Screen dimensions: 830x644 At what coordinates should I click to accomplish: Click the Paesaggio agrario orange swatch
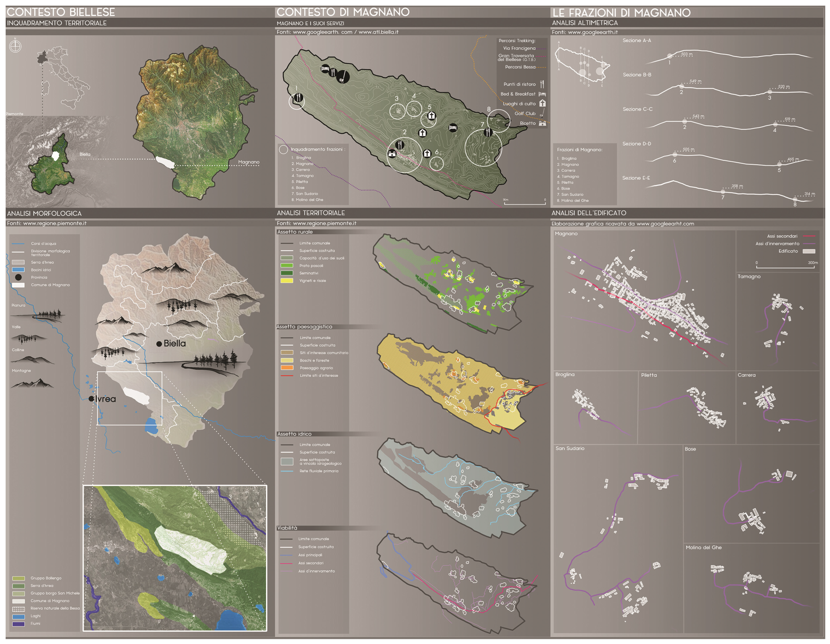coord(287,368)
